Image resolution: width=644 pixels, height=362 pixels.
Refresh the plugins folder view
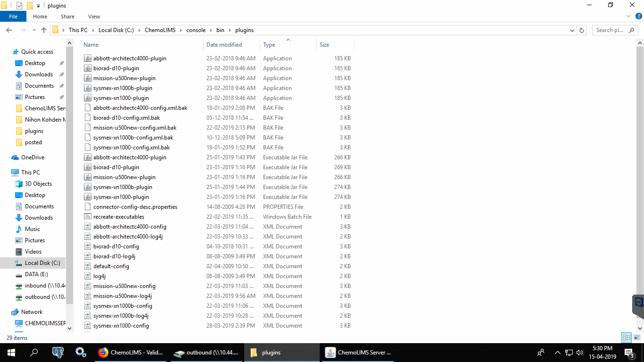click(x=582, y=30)
